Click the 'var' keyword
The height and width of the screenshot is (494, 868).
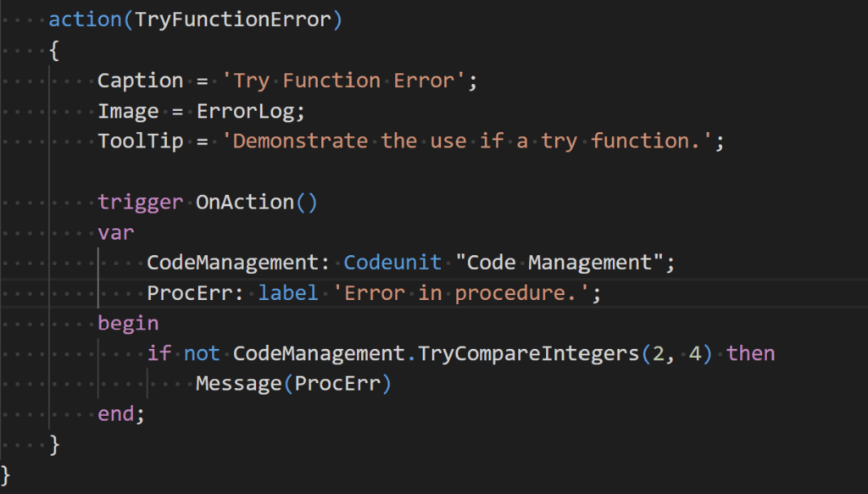pos(116,232)
